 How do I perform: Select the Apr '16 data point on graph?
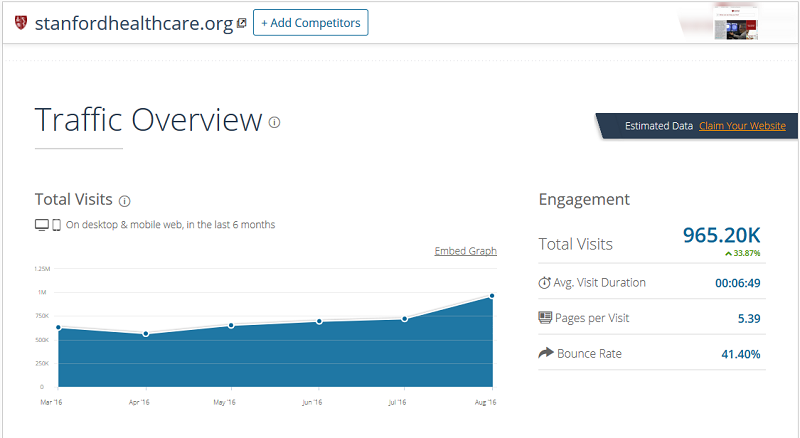point(146,334)
